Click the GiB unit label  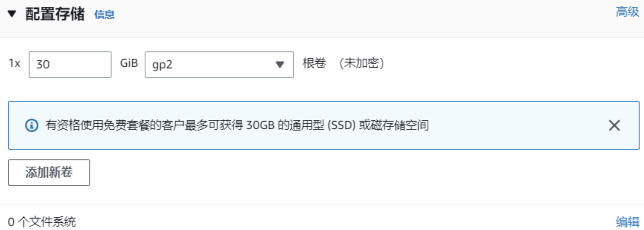129,63
